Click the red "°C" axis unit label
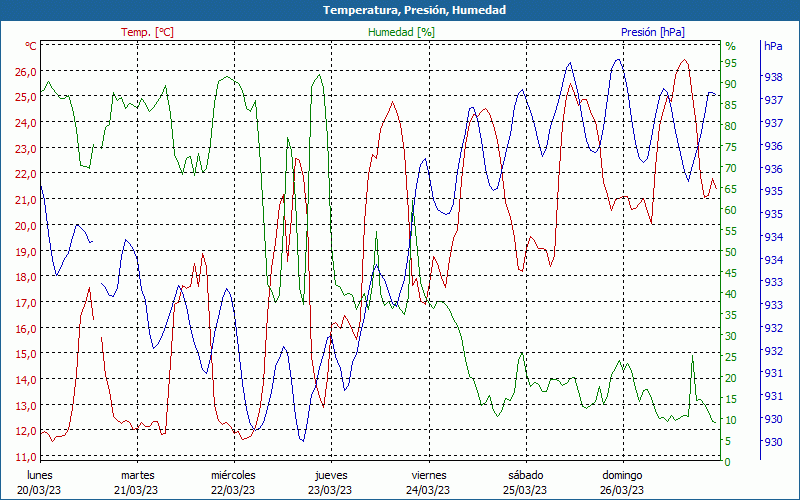Image resolution: width=800 pixels, height=500 pixels. (x=31, y=46)
